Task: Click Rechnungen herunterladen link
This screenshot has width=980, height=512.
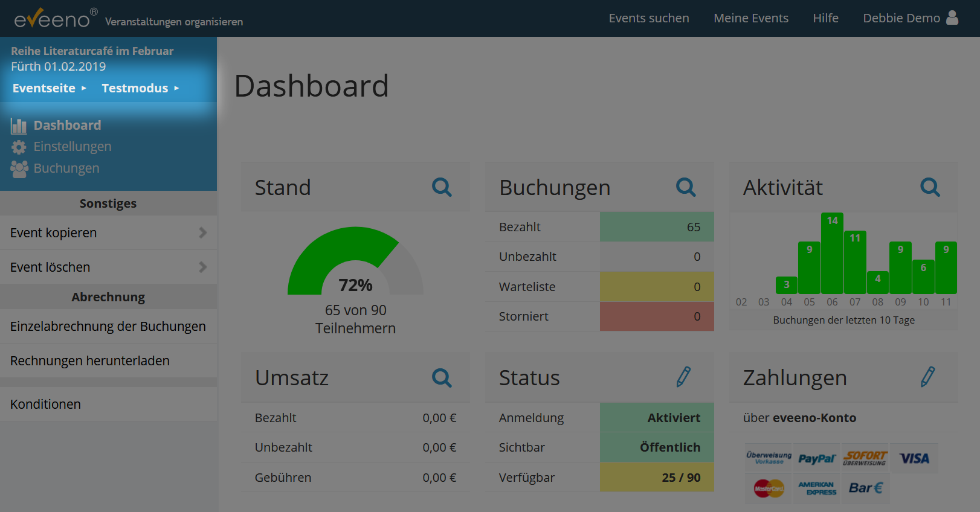Action: 90,361
